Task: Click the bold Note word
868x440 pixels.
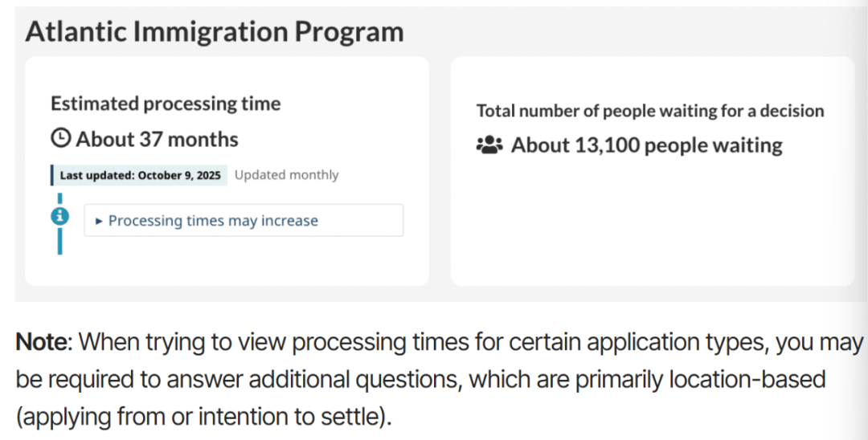Action: click(43, 343)
